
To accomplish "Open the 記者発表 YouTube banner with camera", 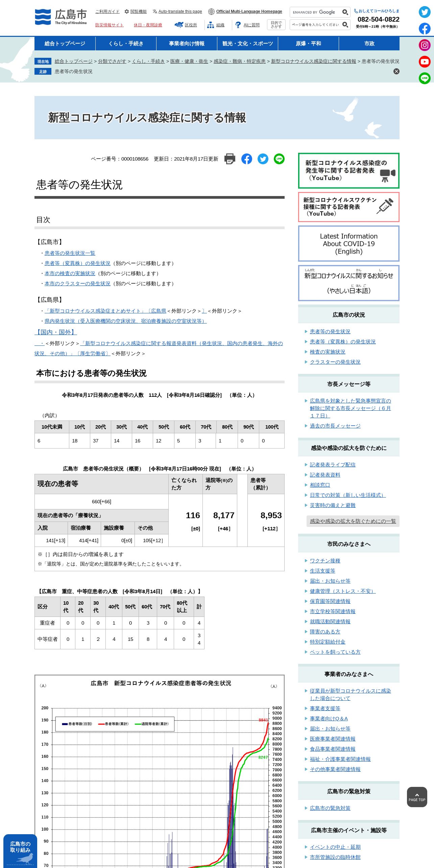I will [349, 171].
